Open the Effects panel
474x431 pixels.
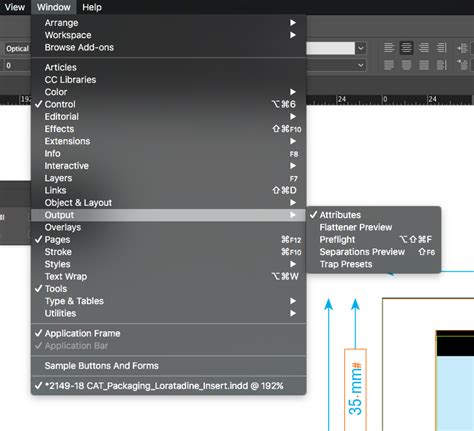pos(169,129)
